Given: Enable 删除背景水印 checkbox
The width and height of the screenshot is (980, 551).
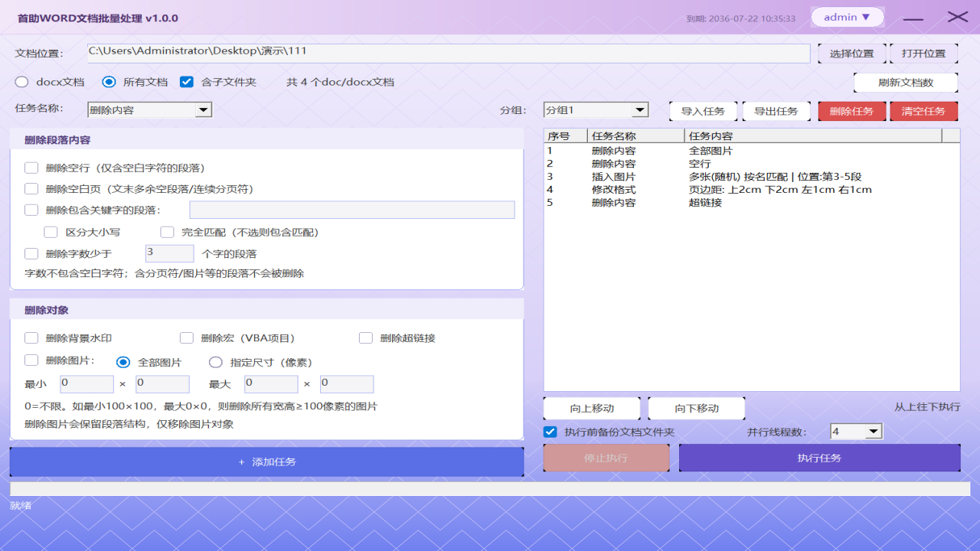Looking at the screenshot, I should point(31,337).
